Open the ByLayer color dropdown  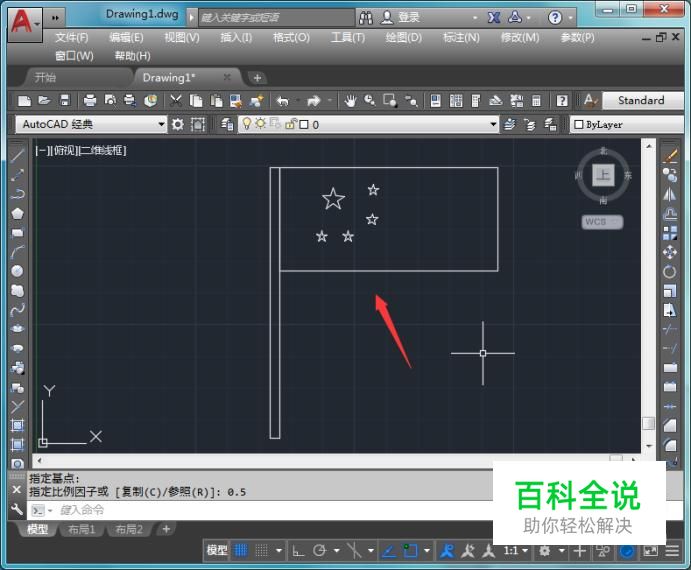pos(627,125)
